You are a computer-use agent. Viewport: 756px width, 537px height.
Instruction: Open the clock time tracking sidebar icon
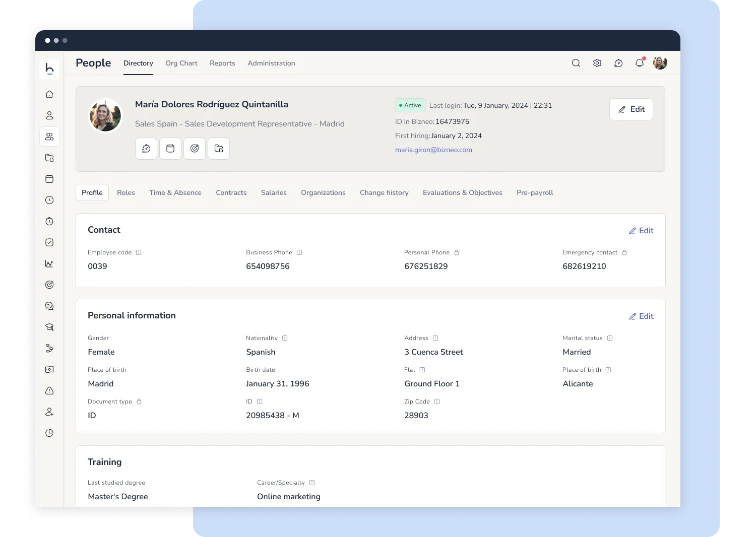click(x=49, y=200)
